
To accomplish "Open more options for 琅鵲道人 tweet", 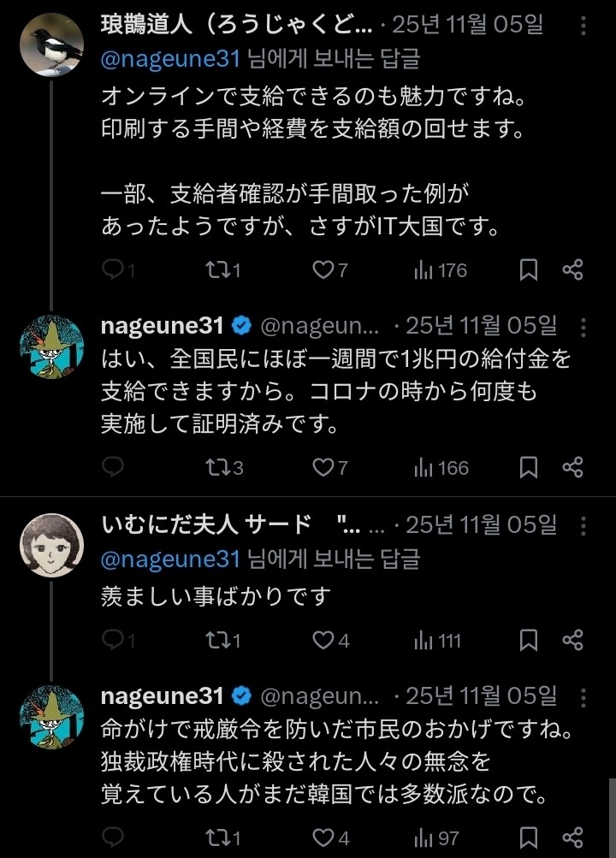I will (583, 26).
